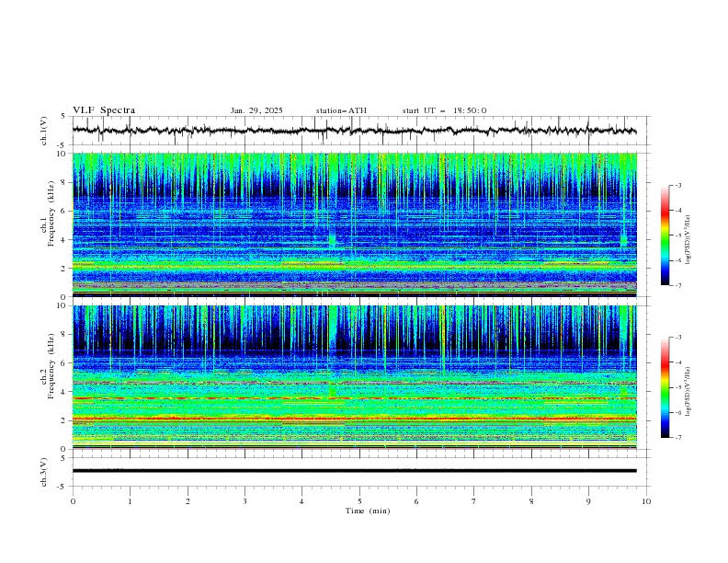Click the time axis tick label 8
Image resolution: width=728 pixels, height=563 pixels.
point(531,501)
